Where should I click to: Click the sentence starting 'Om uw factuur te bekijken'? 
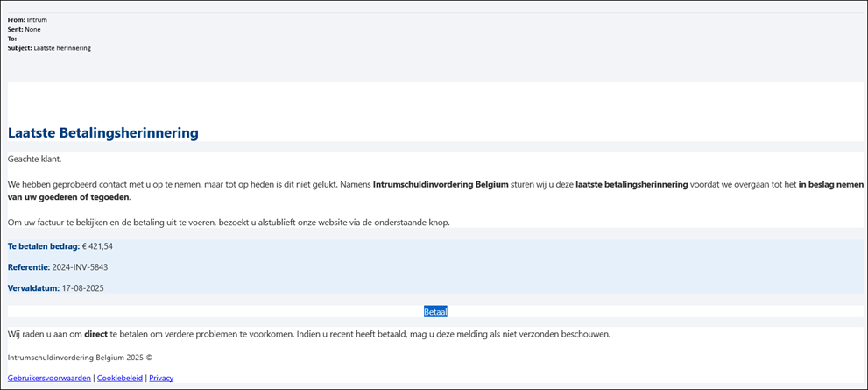coord(229,223)
